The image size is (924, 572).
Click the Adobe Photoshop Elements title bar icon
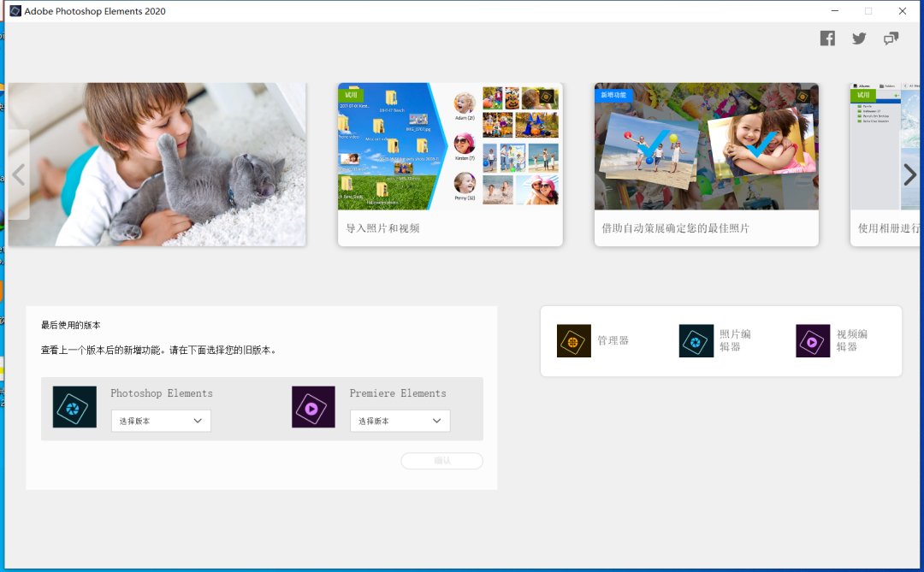(15, 11)
